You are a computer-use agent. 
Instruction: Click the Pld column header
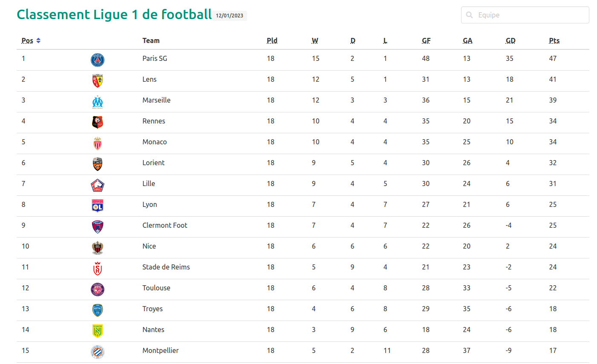(x=272, y=40)
